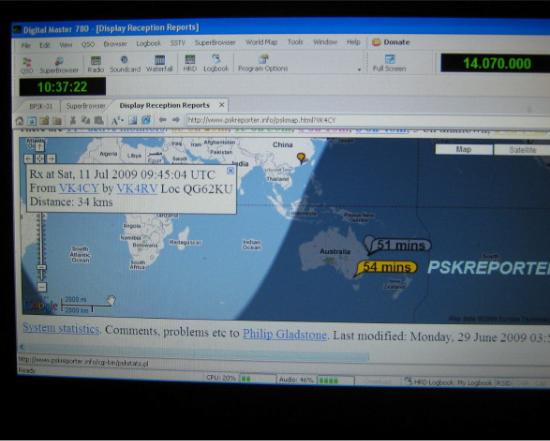Open the SuperBrowser menu
Screen dimensions: 550x441
[215, 42]
